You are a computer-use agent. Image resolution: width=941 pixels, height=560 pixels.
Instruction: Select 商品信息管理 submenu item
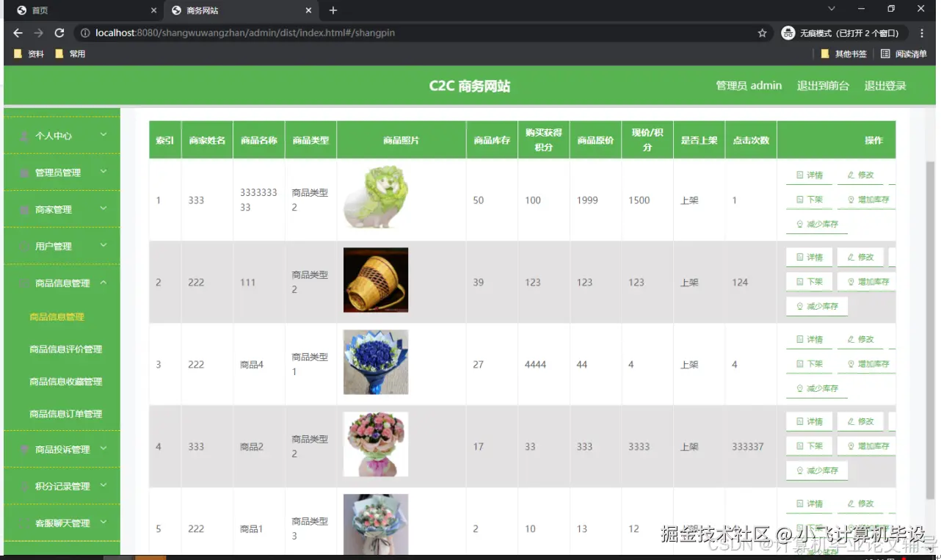[57, 317]
